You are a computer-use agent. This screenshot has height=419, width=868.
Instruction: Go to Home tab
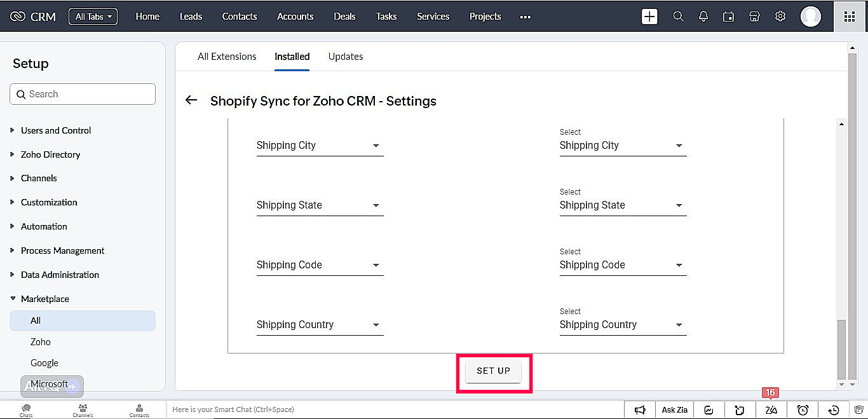(147, 17)
